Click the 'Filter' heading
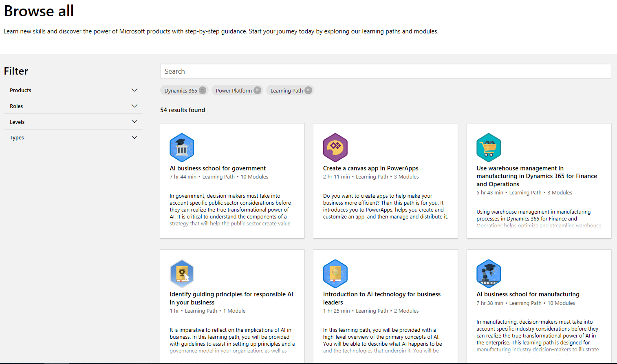Screen dimensions: 617x364 tap(16, 71)
